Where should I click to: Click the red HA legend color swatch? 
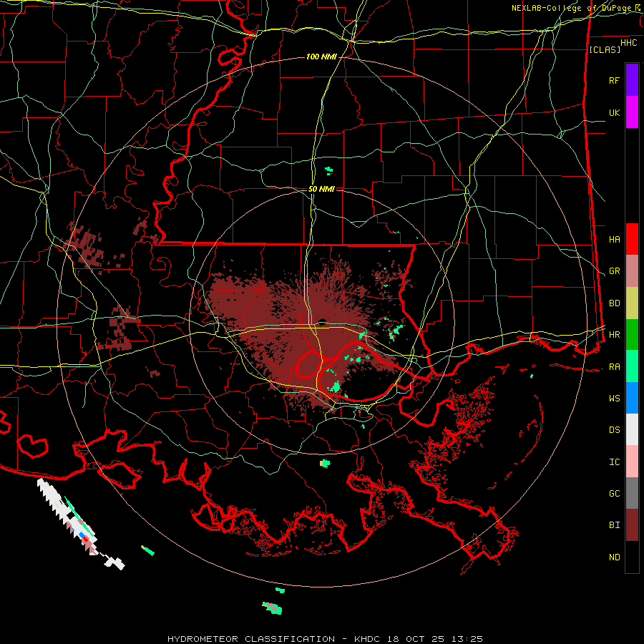click(x=632, y=239)
